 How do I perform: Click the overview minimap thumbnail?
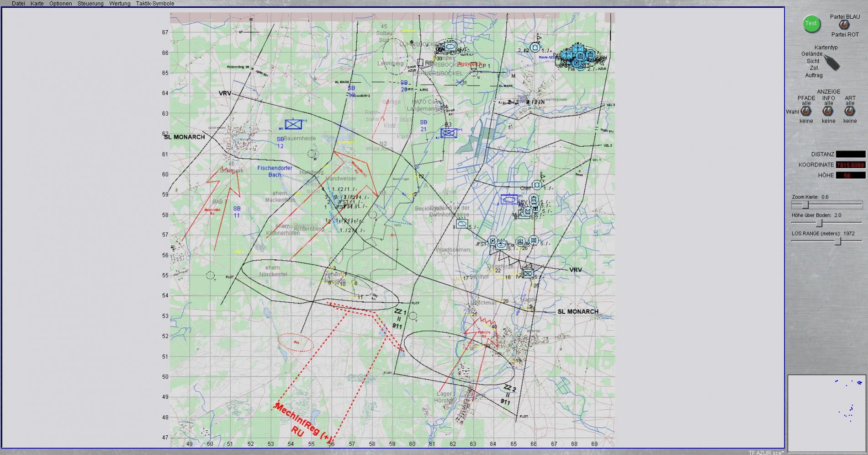(x=826, y=413)
